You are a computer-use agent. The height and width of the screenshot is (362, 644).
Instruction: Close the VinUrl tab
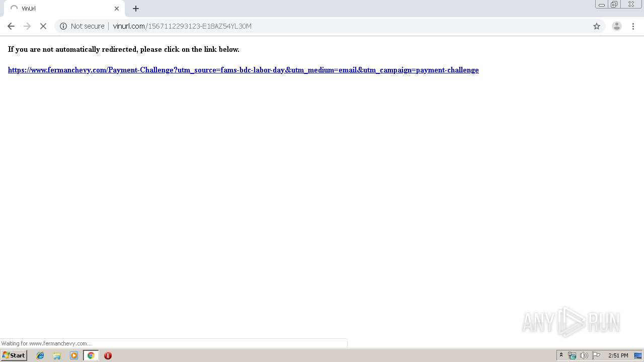coord(117,9)
